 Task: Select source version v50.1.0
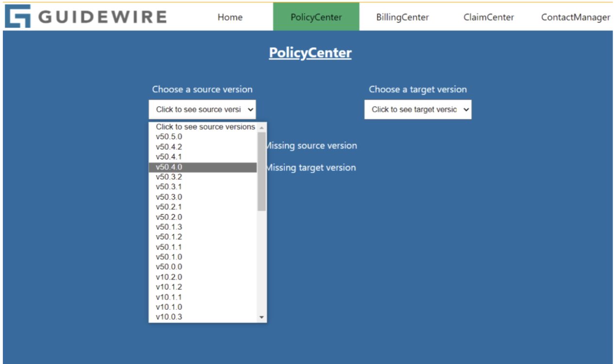(x=203, y=257)
